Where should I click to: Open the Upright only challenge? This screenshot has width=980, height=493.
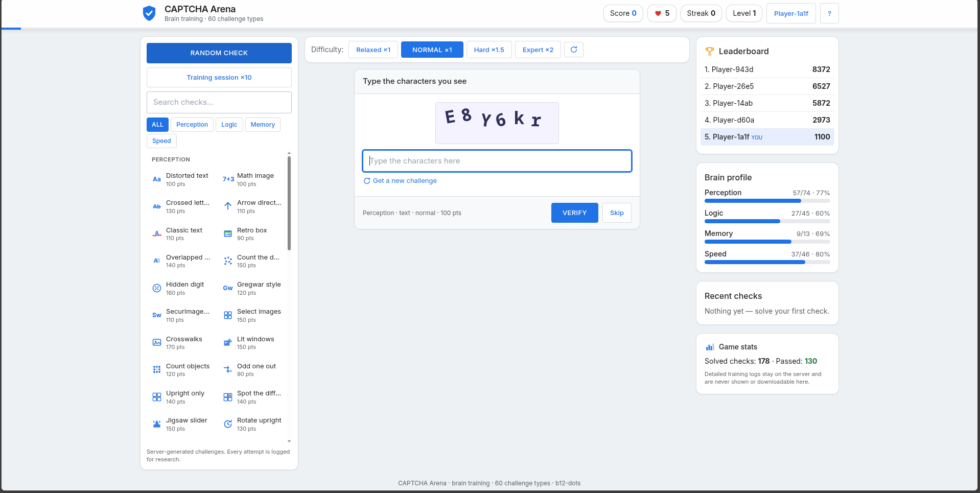182,397
